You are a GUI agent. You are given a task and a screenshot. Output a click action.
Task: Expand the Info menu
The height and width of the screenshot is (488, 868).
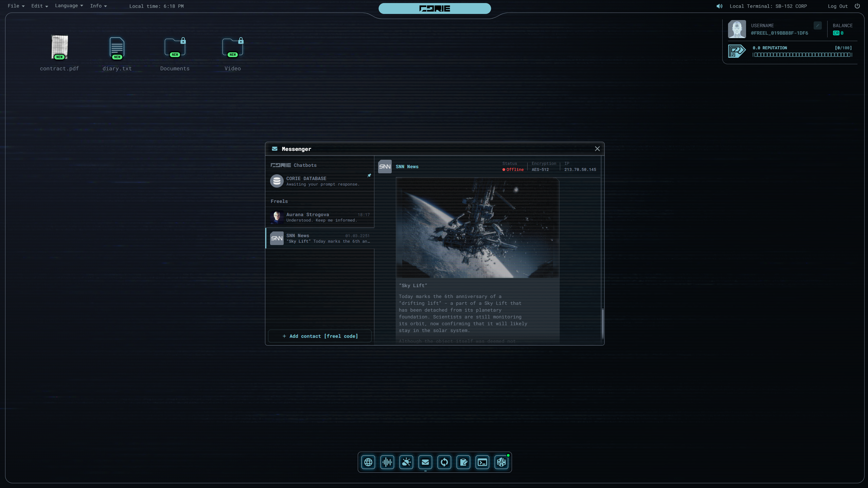pos(98,6)
